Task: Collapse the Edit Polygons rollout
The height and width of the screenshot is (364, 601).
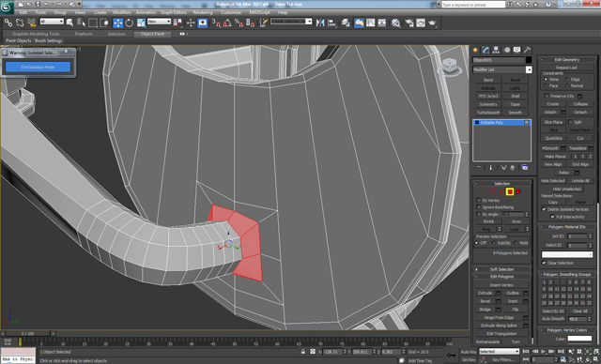Action: pos(501,277)
